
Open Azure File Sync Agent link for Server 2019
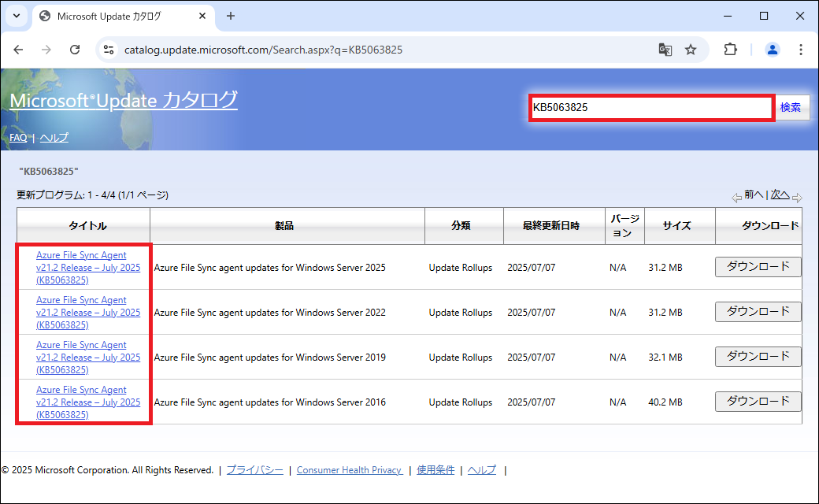(88, 358)
